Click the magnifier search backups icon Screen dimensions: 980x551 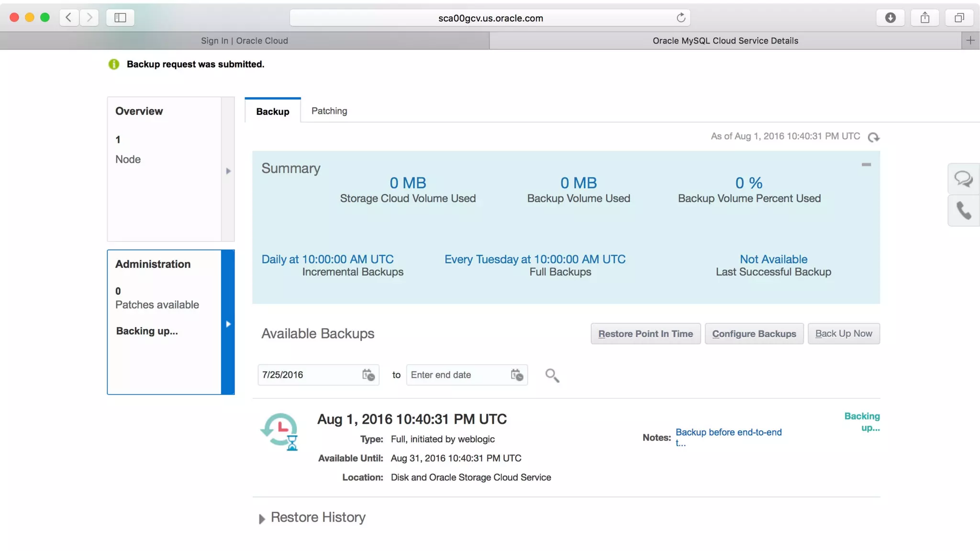(x=552, y=375)
